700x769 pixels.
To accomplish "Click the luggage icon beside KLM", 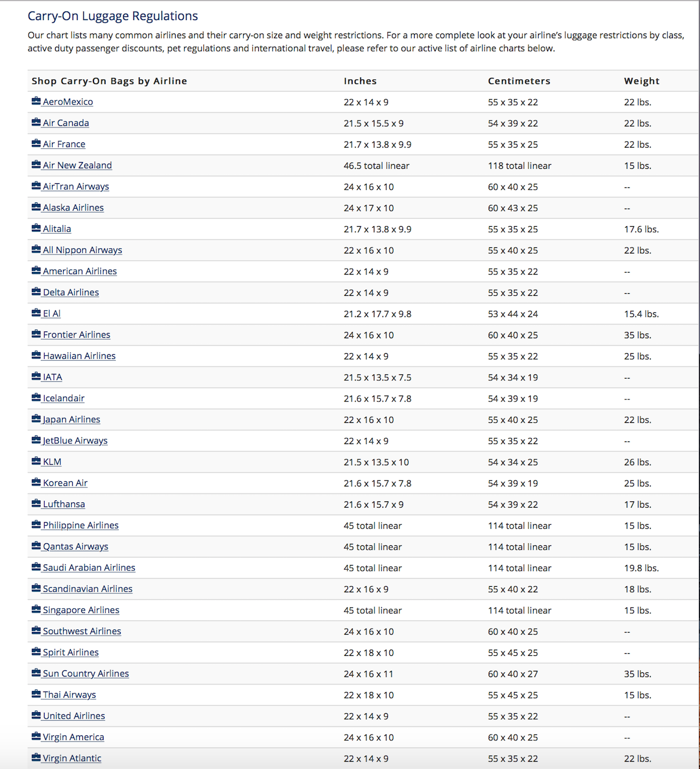I will (x=36, y=461).
